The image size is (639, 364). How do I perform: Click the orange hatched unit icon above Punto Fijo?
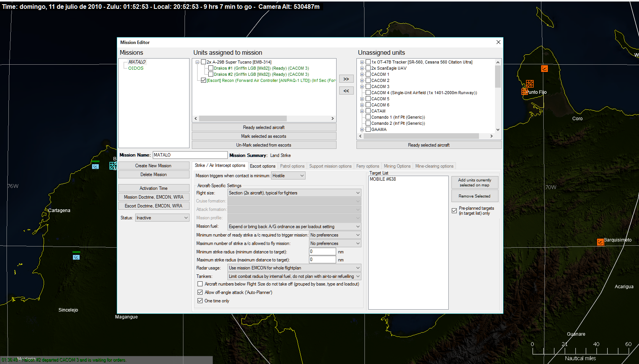tap(530, 83)
